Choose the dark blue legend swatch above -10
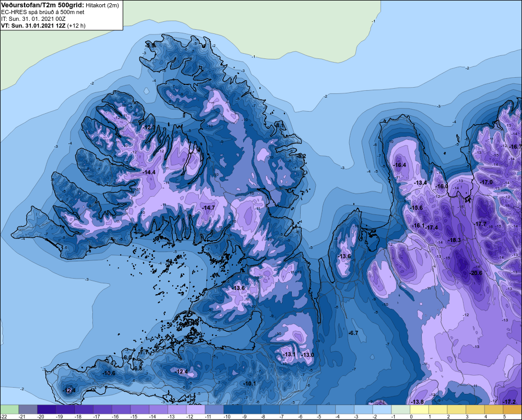The width and height of the screenshot is (522, 420). click(x=233, y=410)
